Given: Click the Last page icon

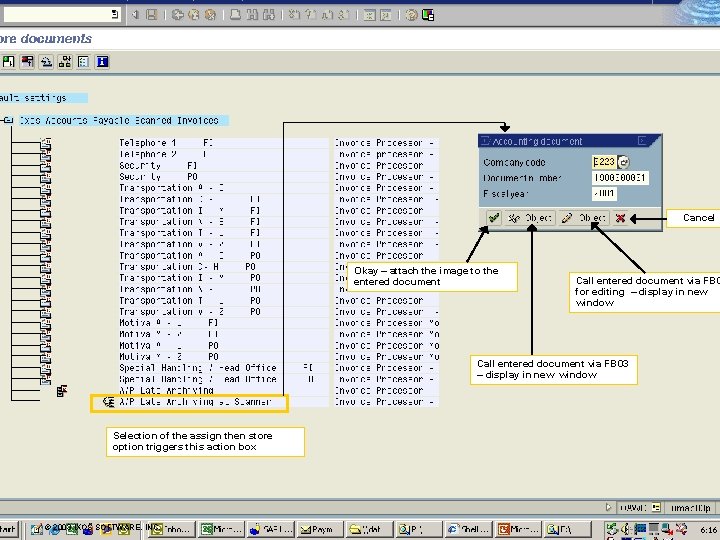Looking at the screenshot, I should [x=343, y=15].
